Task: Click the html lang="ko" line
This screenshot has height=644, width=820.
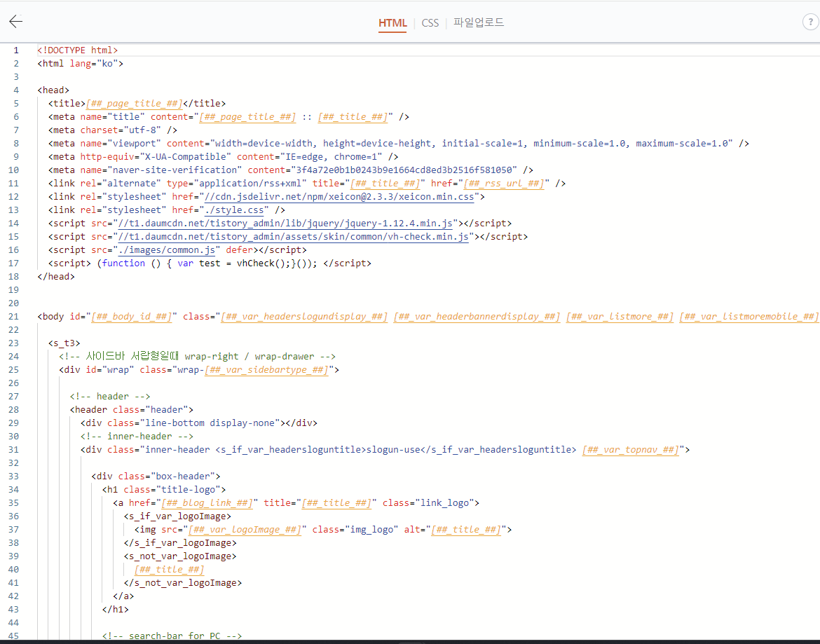Action: pyautogui.click(x=80, y=63)
